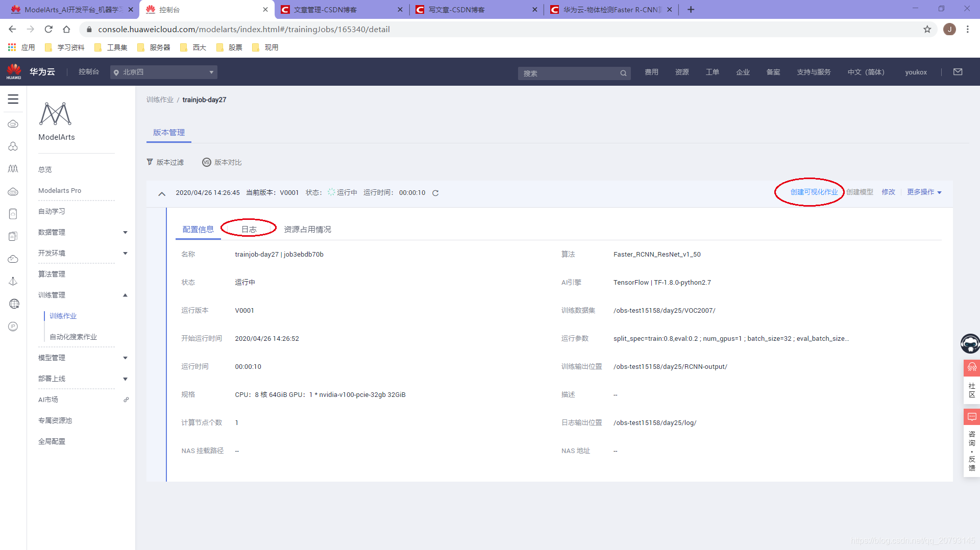The image size is (980, 550).
Task: Click the 修改 link
Action: [x=888, y=192]
